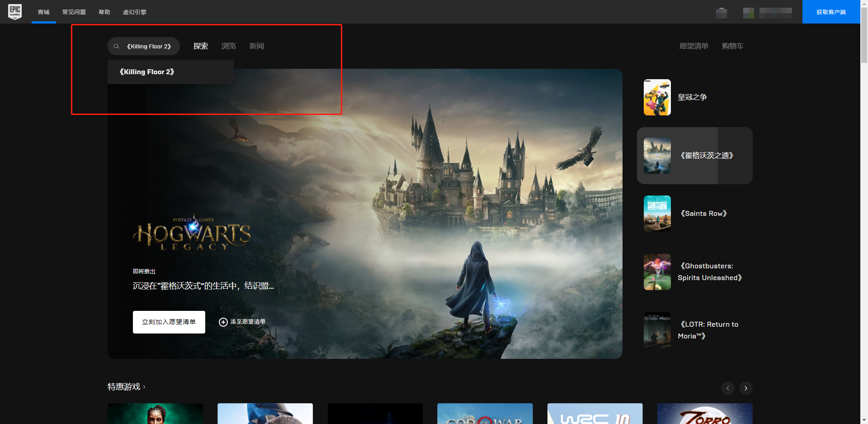The width and height of the screenshot is (868, 424).
Task: Click the 皇冠之争 game icon
Action: (657, 97)
